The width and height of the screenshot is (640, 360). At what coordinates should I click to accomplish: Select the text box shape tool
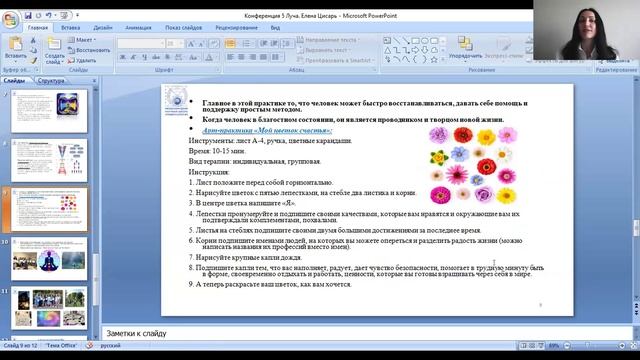click(x=387, y=40)
